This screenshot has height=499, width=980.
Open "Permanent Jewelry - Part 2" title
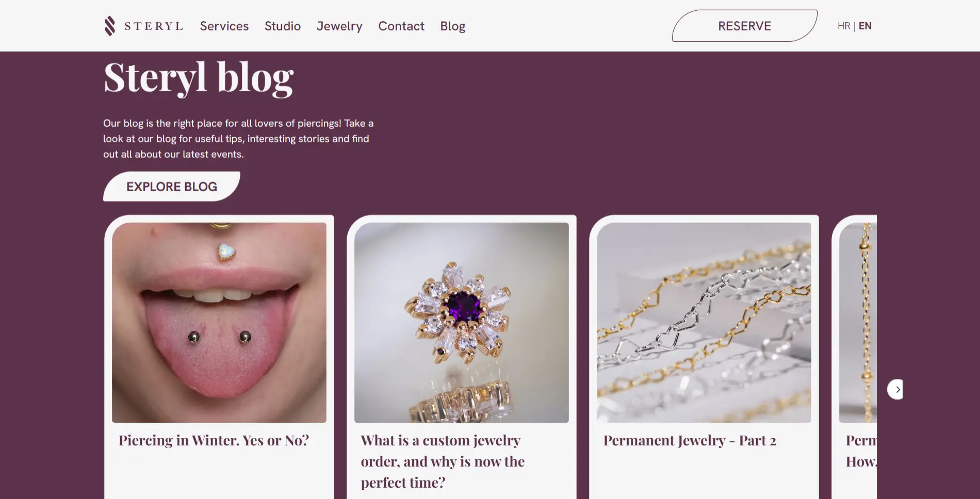[690, 440]
